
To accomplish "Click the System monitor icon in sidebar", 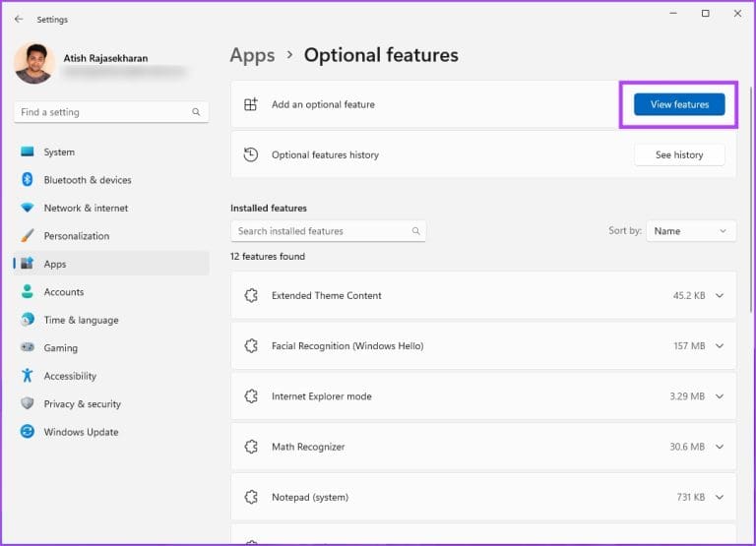I will click(x=27, y=152).
